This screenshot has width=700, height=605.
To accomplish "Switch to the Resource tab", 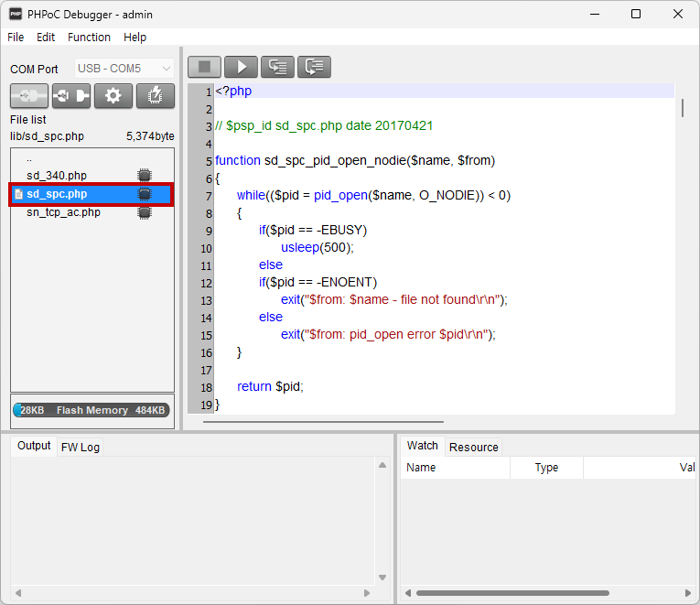I will pos(474,447).
